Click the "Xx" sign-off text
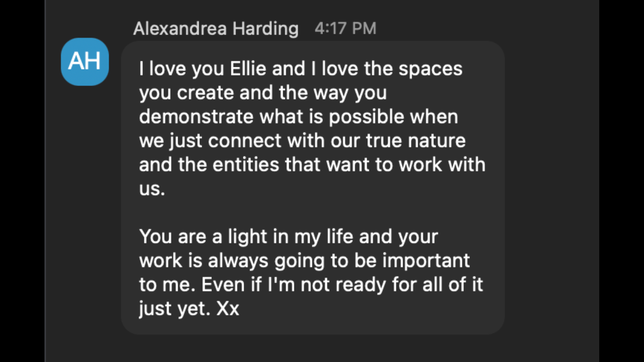The height and width of the screenshot is (362, 644). coord(227,309)
